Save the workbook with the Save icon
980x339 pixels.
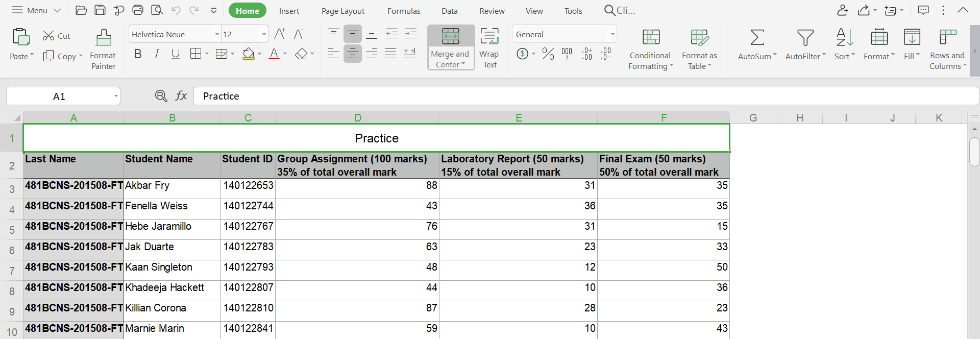point(100,10)
